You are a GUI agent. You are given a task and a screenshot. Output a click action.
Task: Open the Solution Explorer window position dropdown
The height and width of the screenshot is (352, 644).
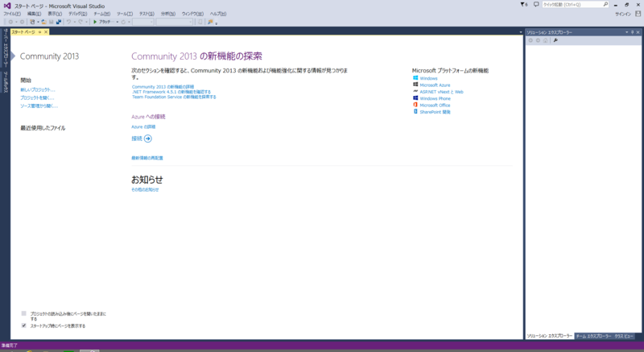627,32
